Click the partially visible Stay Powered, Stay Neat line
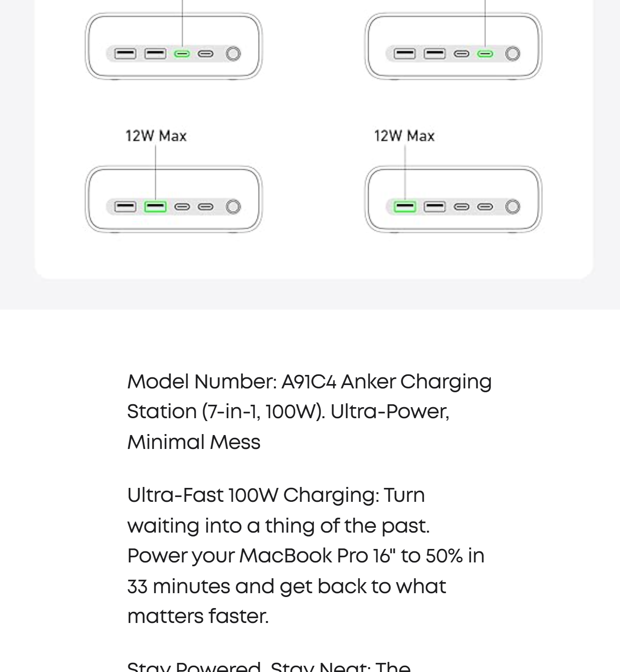Screen dimensions: 620x672 pos(269,666)
